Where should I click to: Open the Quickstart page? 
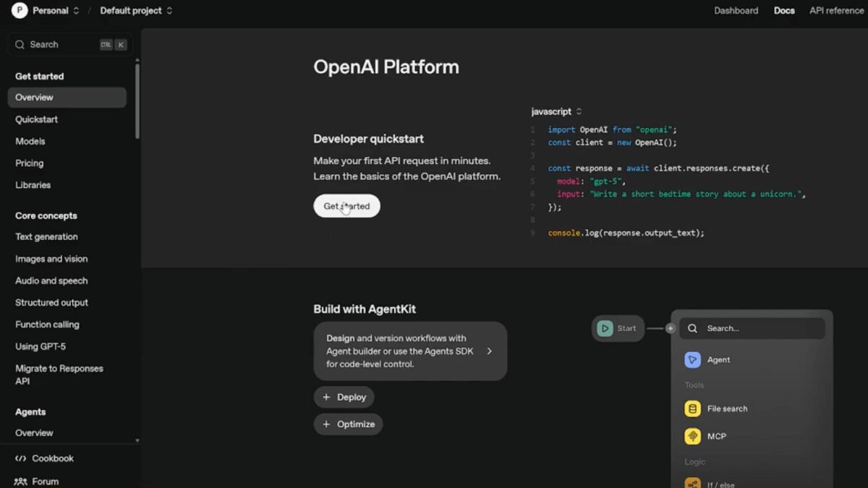(x=37, y=119)
